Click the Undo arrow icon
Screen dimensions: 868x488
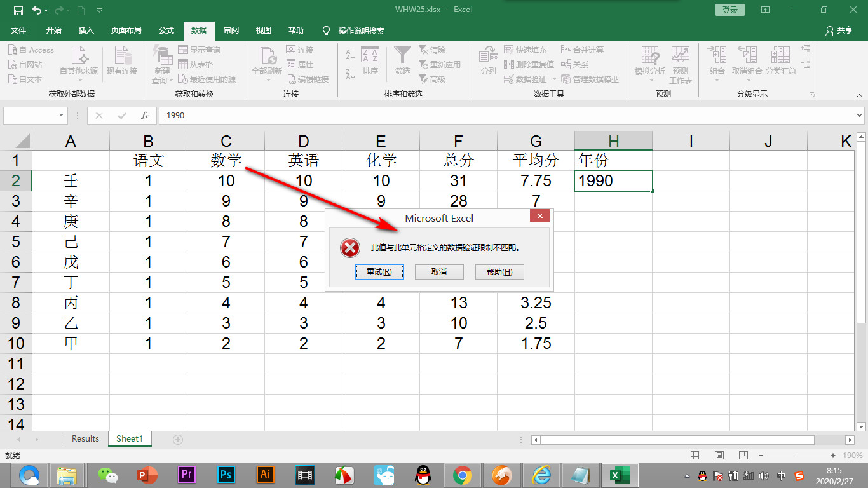(37, 10)
